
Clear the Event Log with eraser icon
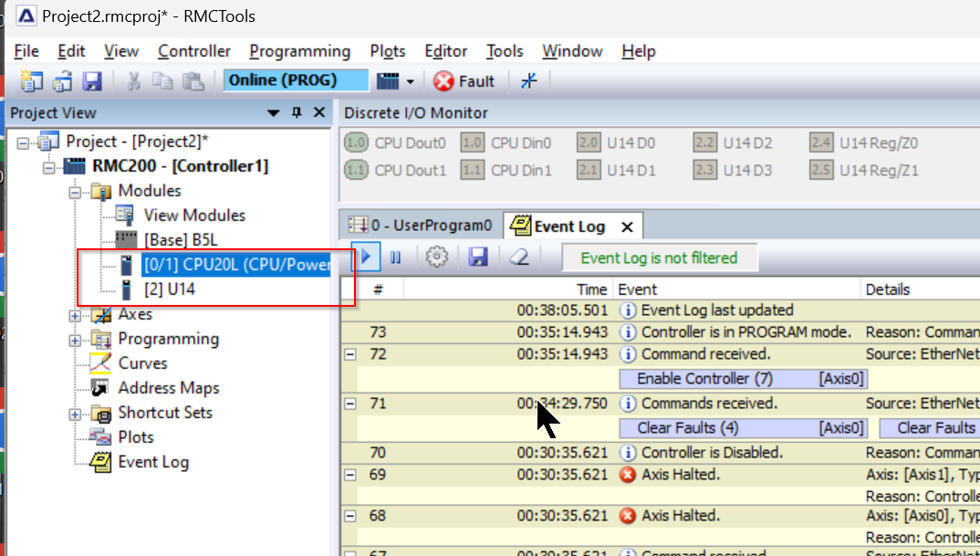tap(519, 257)
